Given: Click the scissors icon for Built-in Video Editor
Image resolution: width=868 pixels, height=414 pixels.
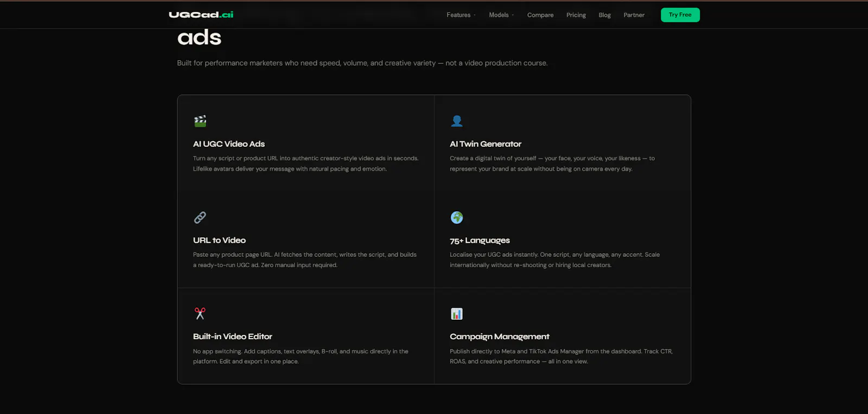Looking at the screenshot, I should 200,314.
